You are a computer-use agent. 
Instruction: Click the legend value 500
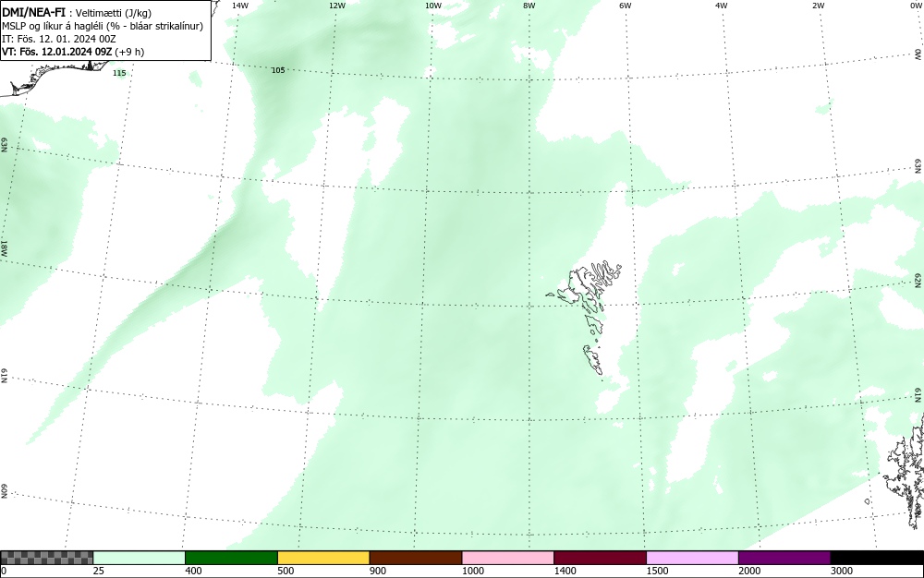pos(286,571)
